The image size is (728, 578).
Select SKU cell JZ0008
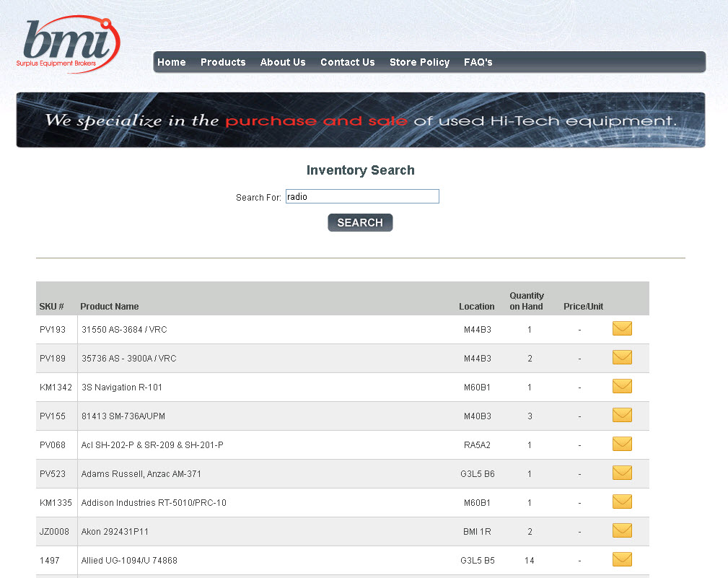[54, 532]
